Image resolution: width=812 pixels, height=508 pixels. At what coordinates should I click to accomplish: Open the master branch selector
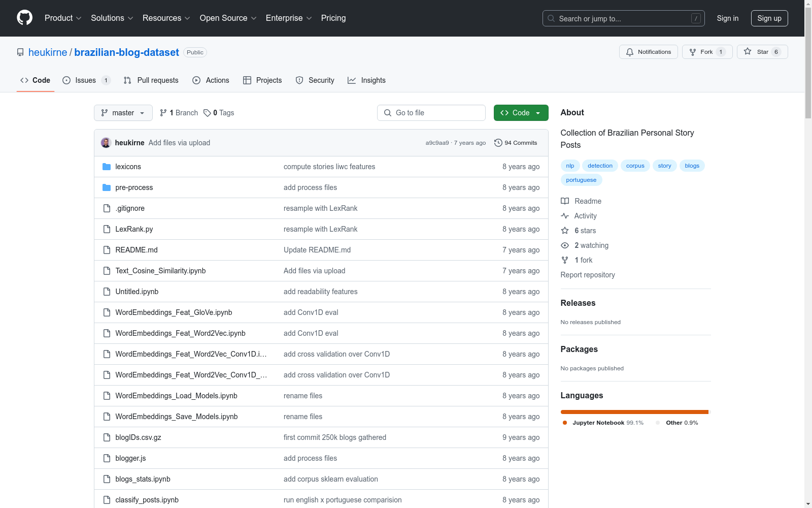tap(123, 113)
